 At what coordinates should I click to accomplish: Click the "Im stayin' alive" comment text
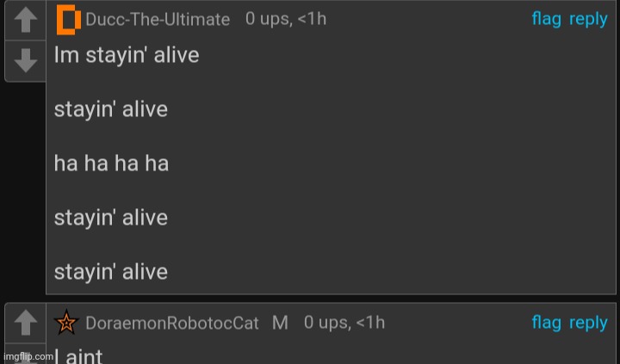(127, 55)
